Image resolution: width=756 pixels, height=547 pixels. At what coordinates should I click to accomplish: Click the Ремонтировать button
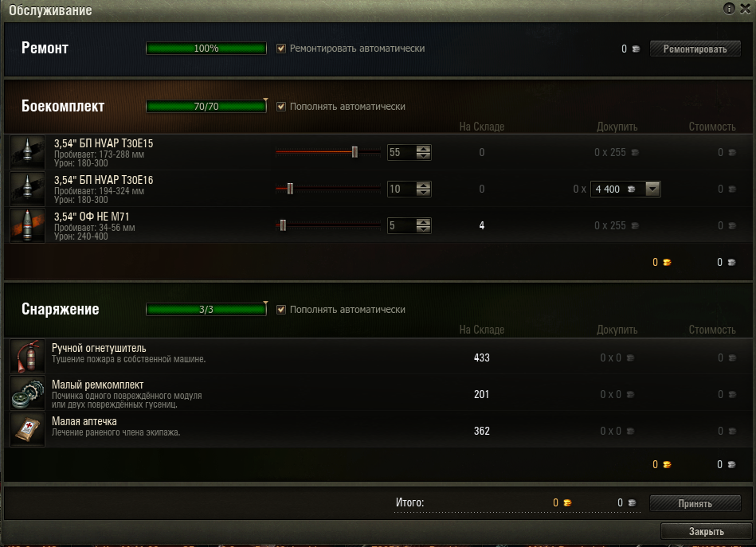(x=695, y=49)
